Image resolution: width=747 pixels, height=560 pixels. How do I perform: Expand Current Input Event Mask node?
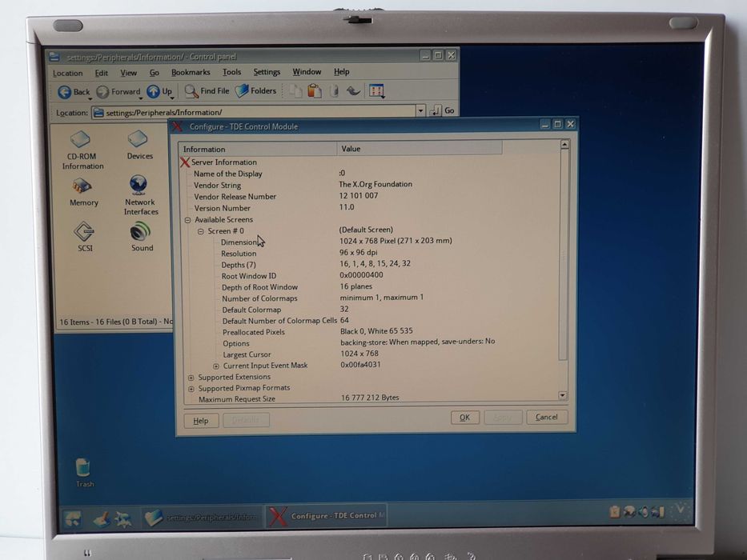pos(216,366)
